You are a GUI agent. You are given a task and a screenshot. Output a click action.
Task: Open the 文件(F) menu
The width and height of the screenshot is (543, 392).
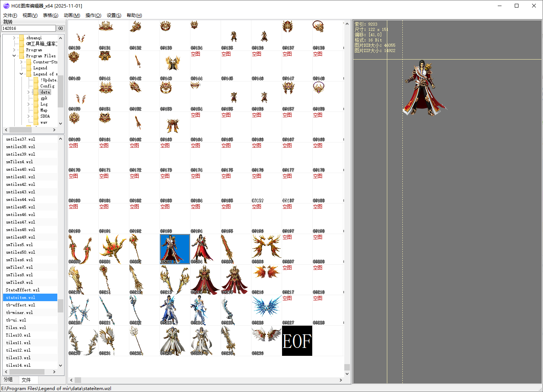tap(10, 15)
